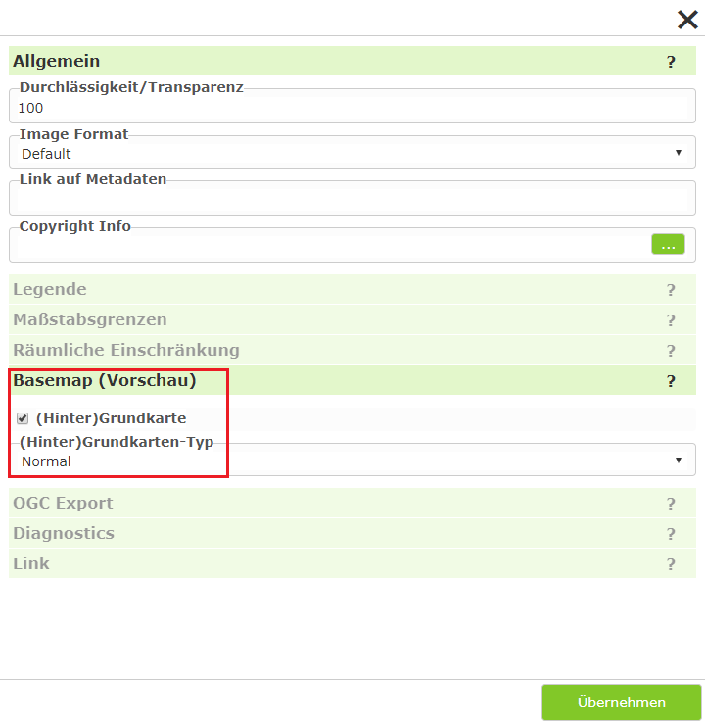Open the help icon beside OGC Export
Viewport: 705px width, 728px height.
coord(671,504)
